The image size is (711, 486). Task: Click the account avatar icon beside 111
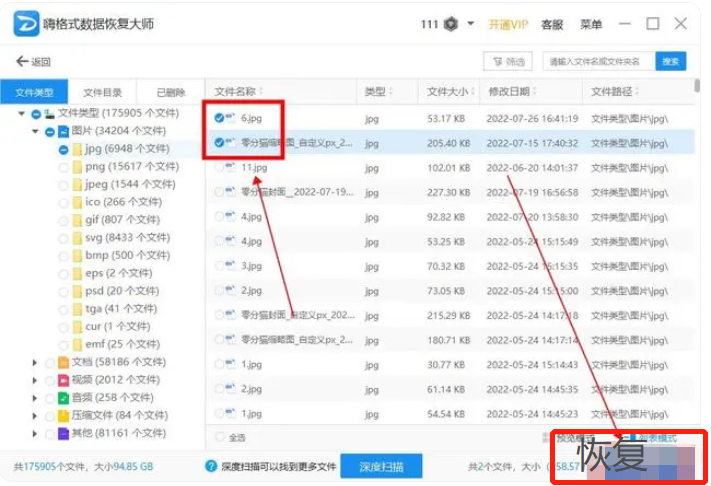pyautogui.click(x=452, y=24)
